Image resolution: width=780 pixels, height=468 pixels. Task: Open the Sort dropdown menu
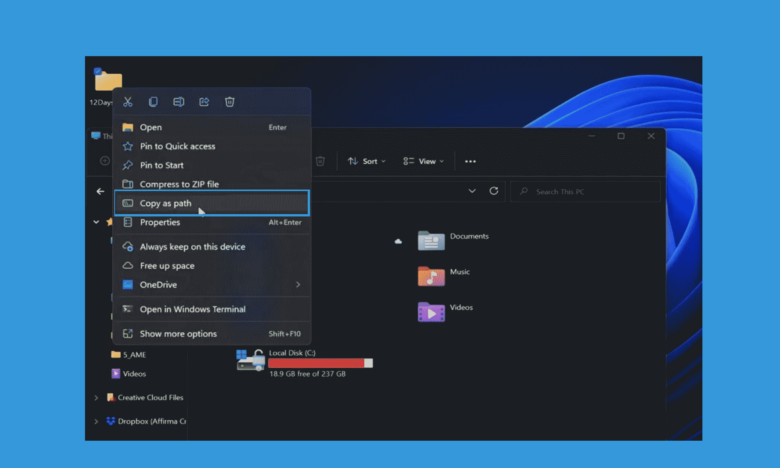click(x=362, y=161)
